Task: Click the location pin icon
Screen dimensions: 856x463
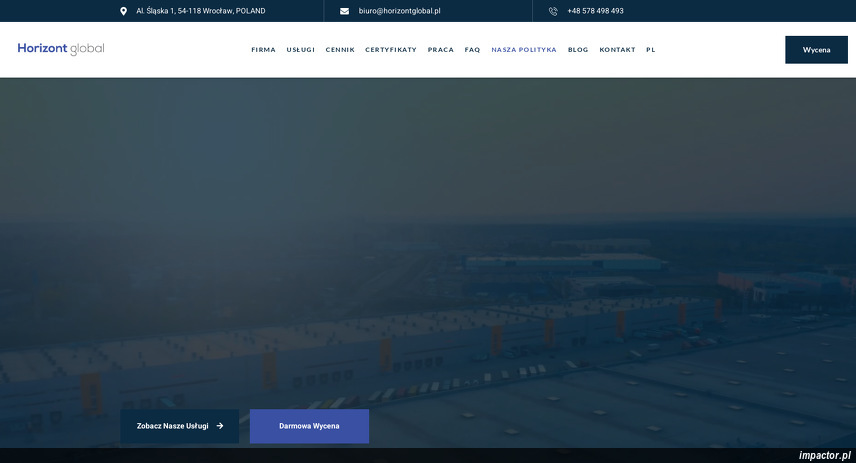Action: (124, 11)
